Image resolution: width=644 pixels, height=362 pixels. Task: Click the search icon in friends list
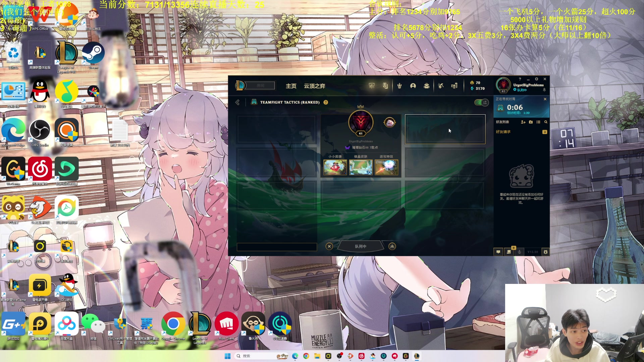[x=546, y=122]
